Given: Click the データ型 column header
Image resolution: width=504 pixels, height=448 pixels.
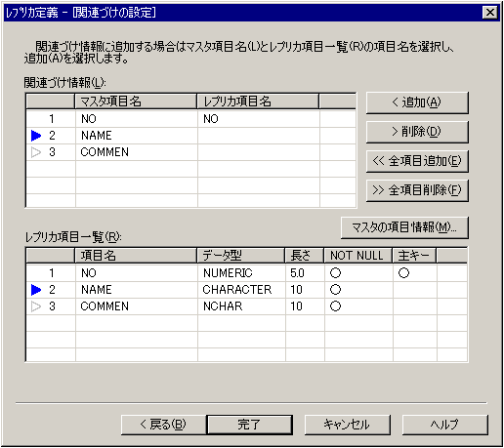Looking at the screenshot, I should (241, 256).
